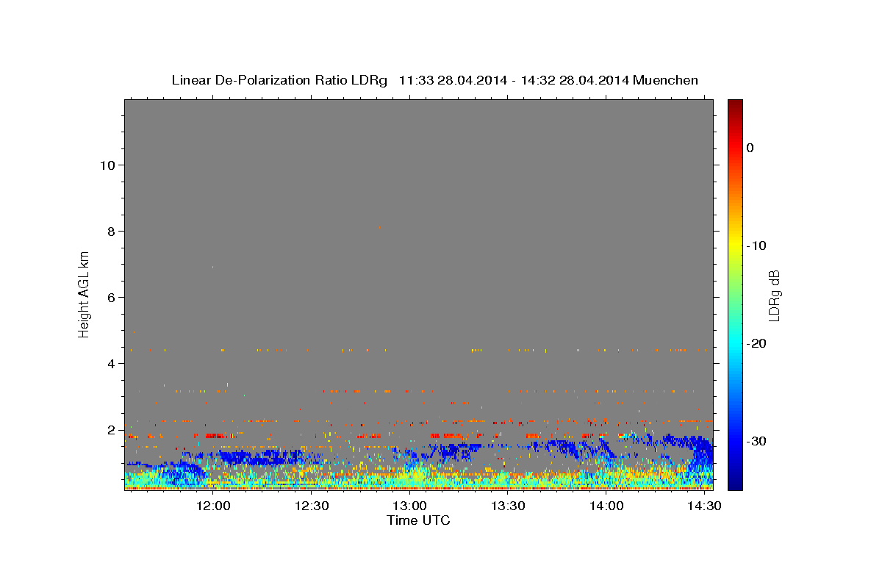Viewport: 882px width, 588px height.
Task: Click the height tick label 2
Action: point(110,429)
